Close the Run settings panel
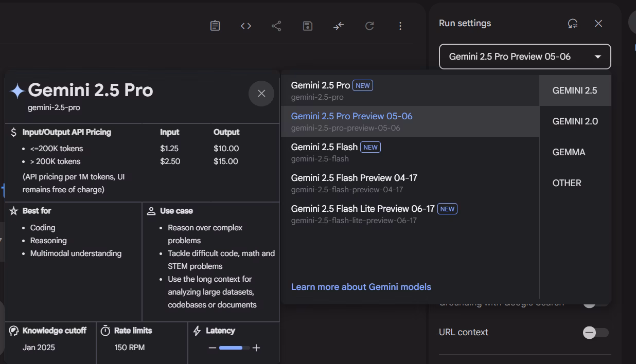The height and width of the screenshot is (364, 636). (598, 23)
